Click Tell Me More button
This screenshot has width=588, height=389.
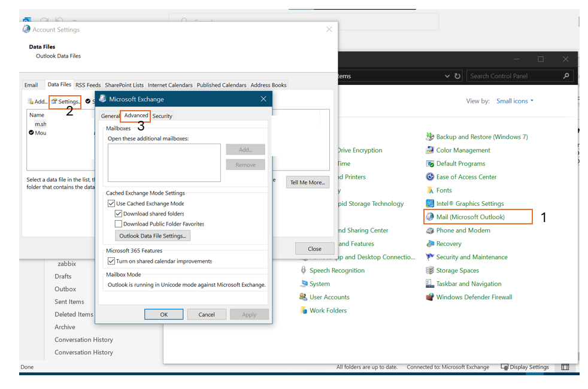click(x=308, y=183)
